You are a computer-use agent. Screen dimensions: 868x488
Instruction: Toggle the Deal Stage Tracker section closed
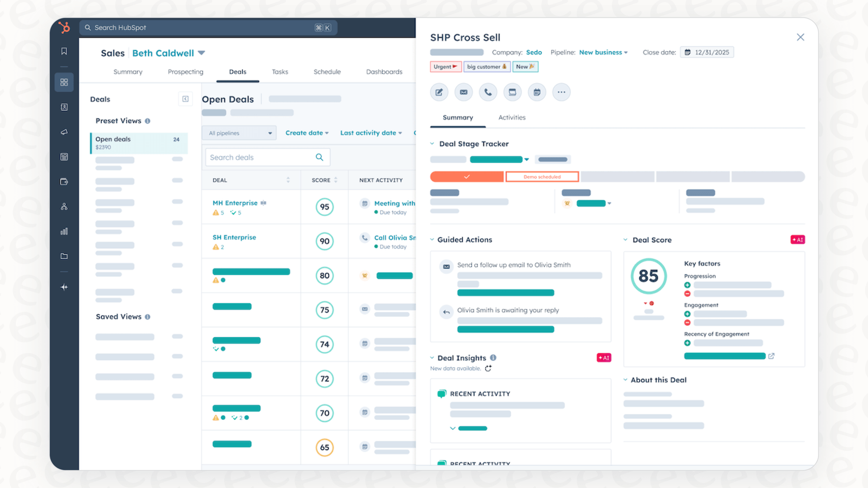pyautogui.click(x=433, y=144)
